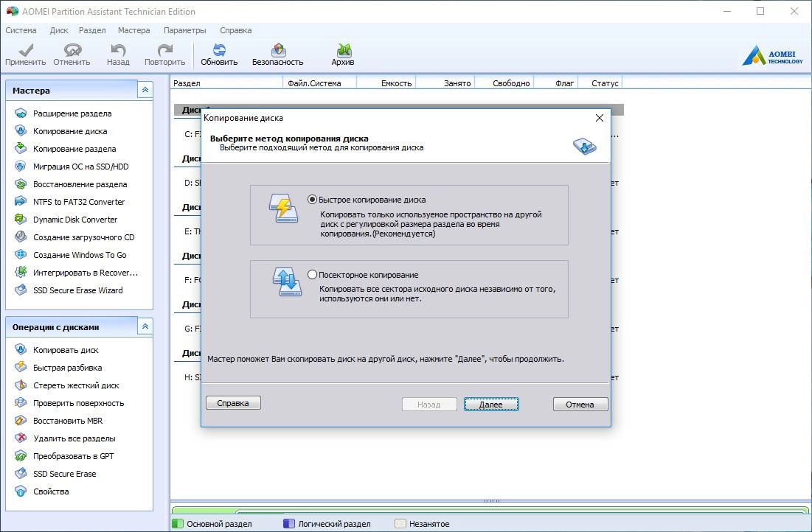This screenshot has height=532, width=812.
Task: Launch the Расширение раздела wizard icon
Action: point(21,113)
